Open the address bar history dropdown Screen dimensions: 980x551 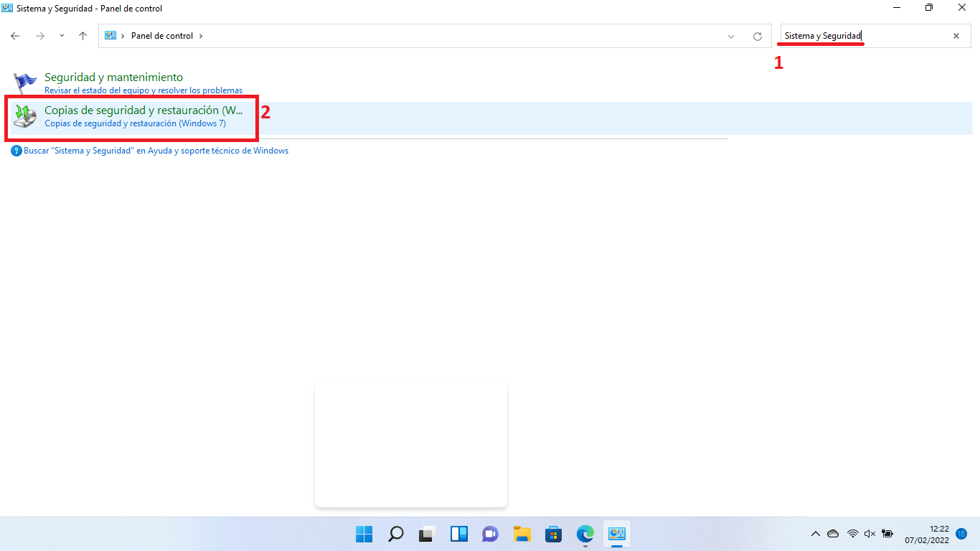click(x=731, y=36)
